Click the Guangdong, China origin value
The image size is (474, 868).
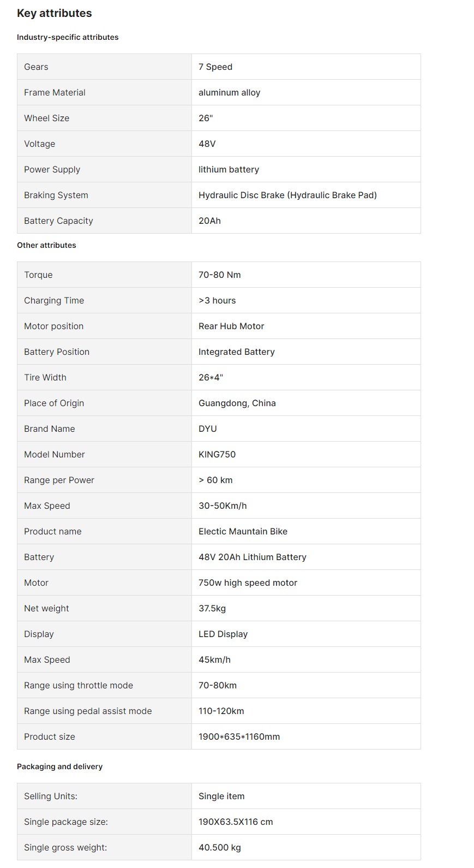click(x=237, y=403)
